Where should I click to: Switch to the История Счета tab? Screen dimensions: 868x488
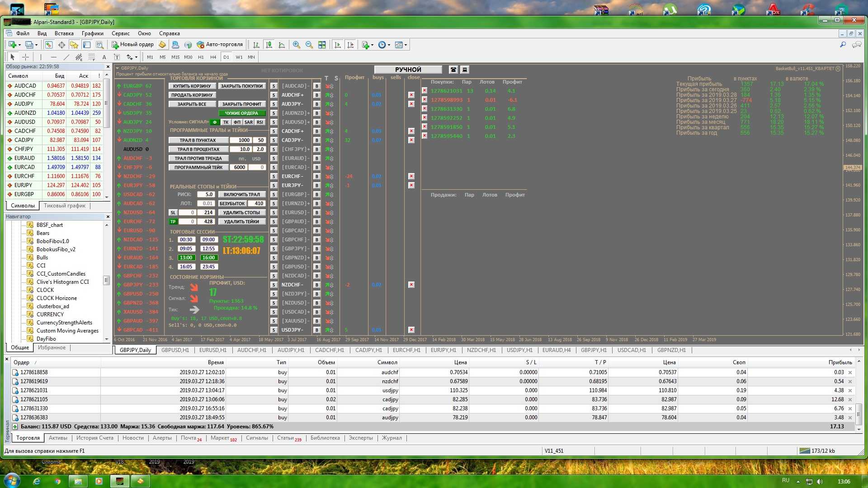click(x=94, y=438)
